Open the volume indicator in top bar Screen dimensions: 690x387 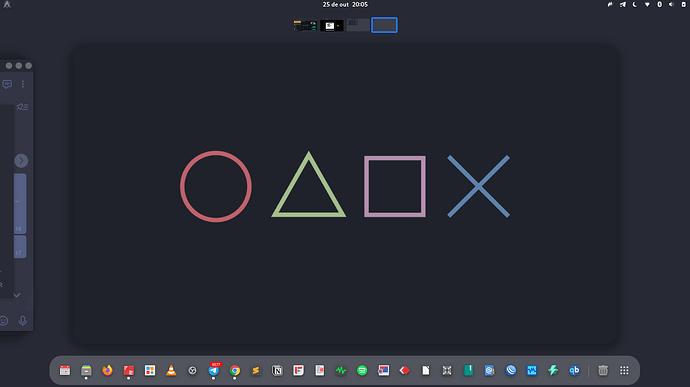[x=671, y=4]
